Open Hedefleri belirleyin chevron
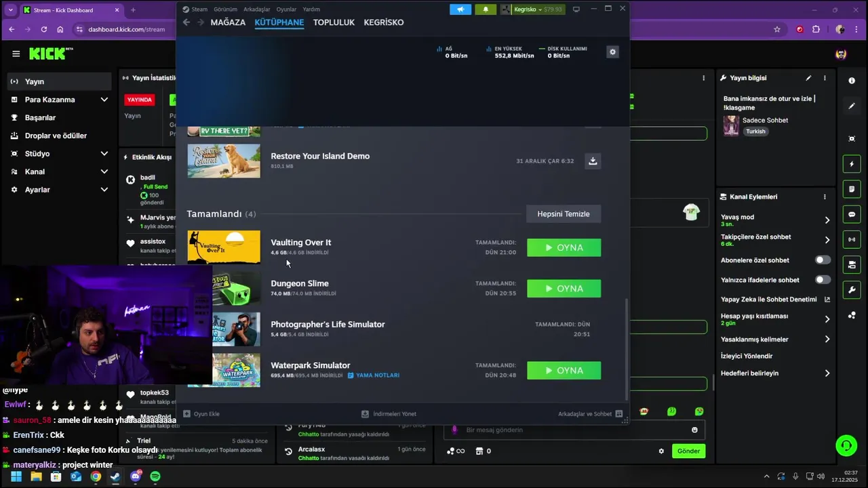The width and height of the screenshot is (868, 488). (827, 373)
